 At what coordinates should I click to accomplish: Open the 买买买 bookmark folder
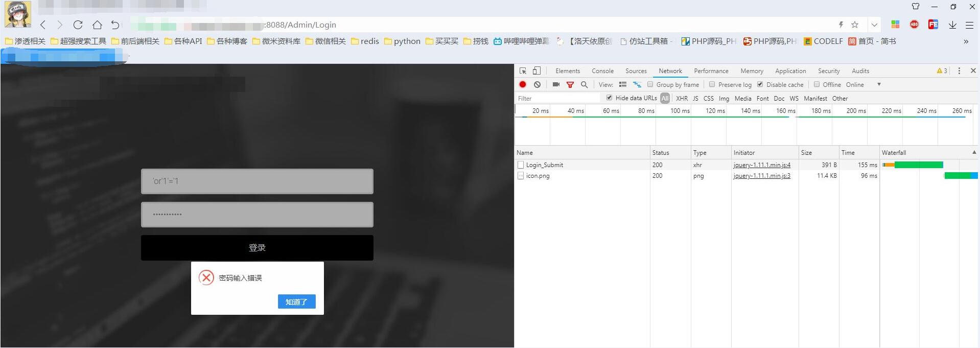point(442,41)
